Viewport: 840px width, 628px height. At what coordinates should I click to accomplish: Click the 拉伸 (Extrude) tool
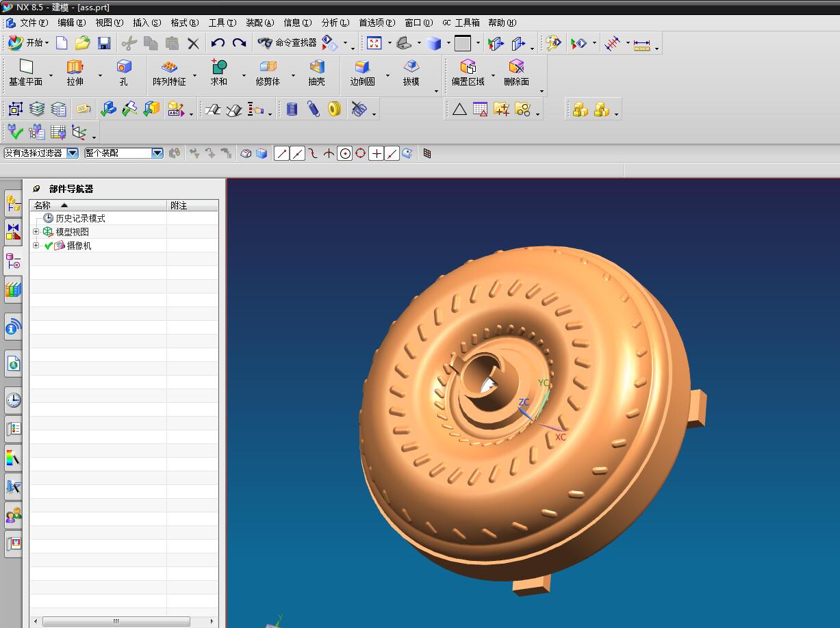[x=75, y=73]
